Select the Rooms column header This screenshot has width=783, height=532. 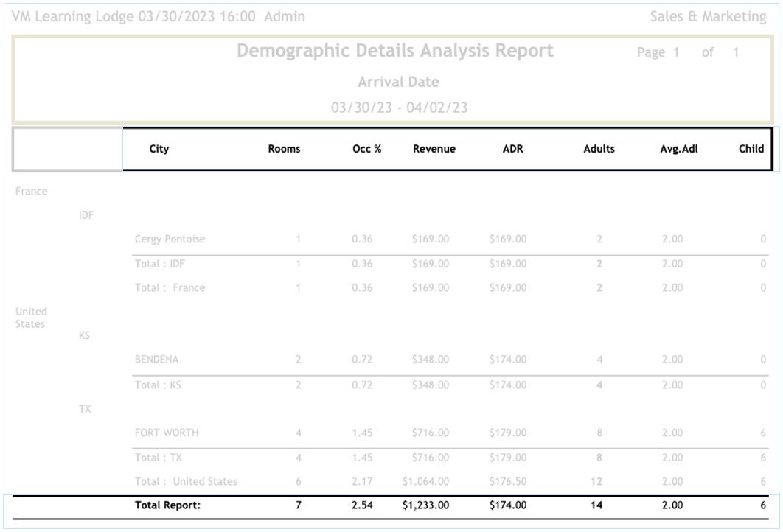[284, 149]
